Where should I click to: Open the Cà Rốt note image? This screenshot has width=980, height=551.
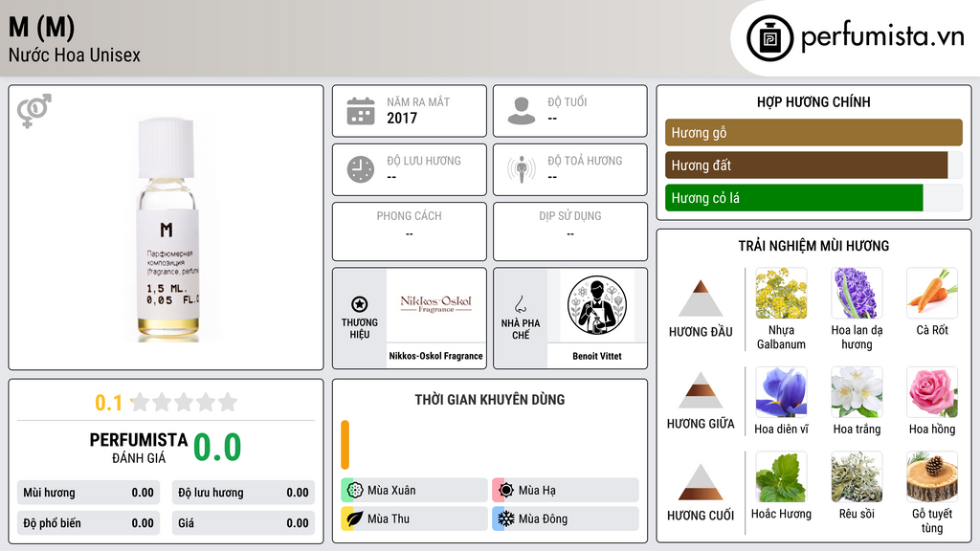pyautogui.click(x=932, y=293)
